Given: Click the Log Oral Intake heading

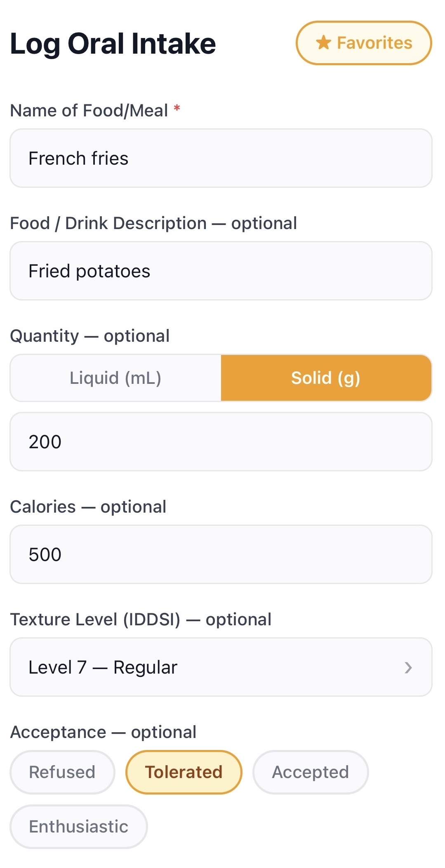Looking at the screenshot, I should [113, 44].
